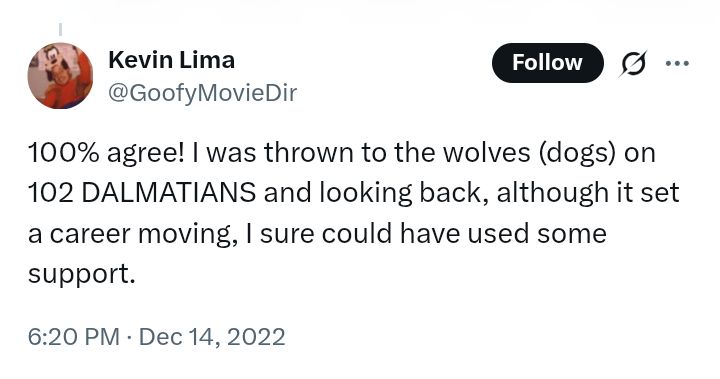Image resolution: width=720 pixels, height=379 pixels.
Task: Click the word 'was' after 'I'
Action: coord(231,154)
